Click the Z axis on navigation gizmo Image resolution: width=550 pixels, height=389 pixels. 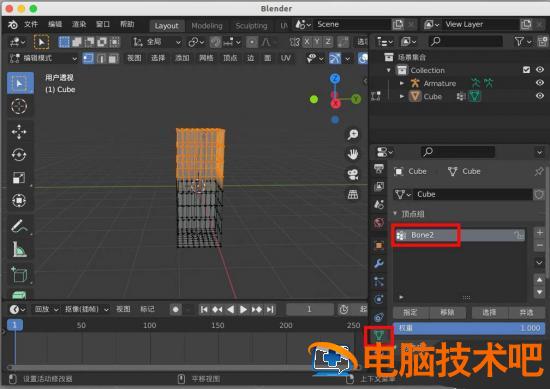click(x=335, y=79)
